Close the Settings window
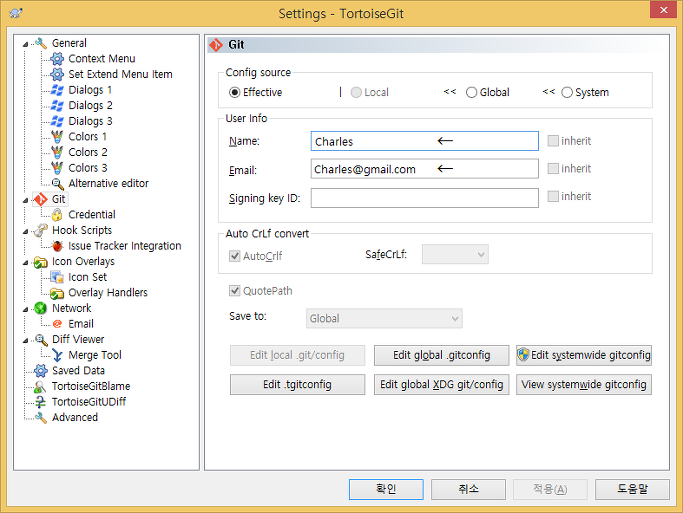 (663, 10)
